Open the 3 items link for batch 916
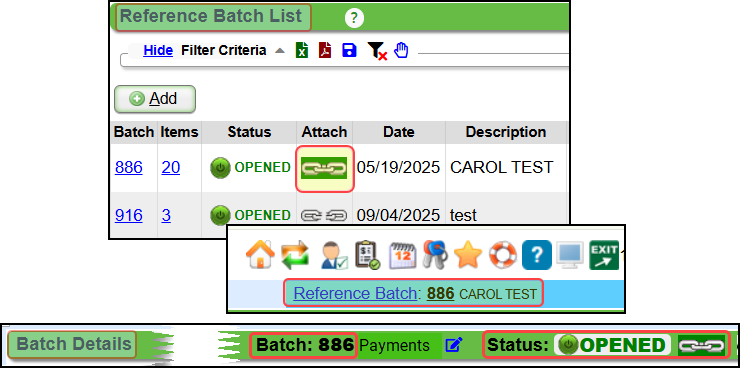740x368 pixels. point(166,216)
